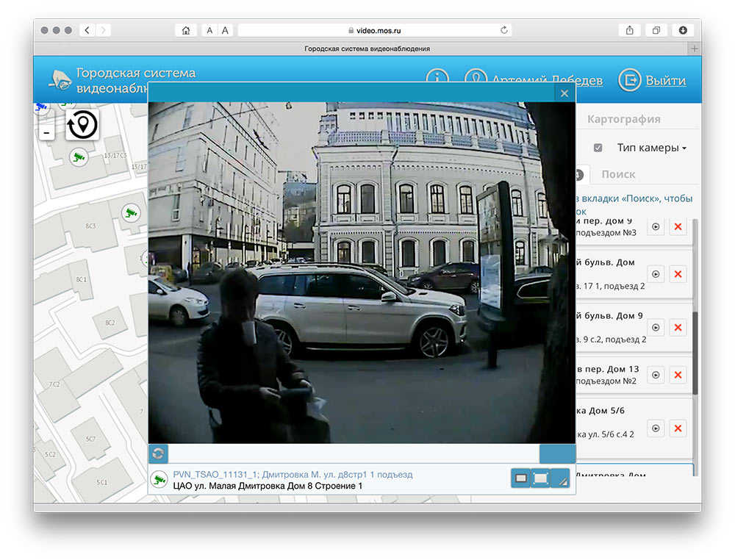
Task: Zoom out the map with minus button
Action: [x=46, y=133]
